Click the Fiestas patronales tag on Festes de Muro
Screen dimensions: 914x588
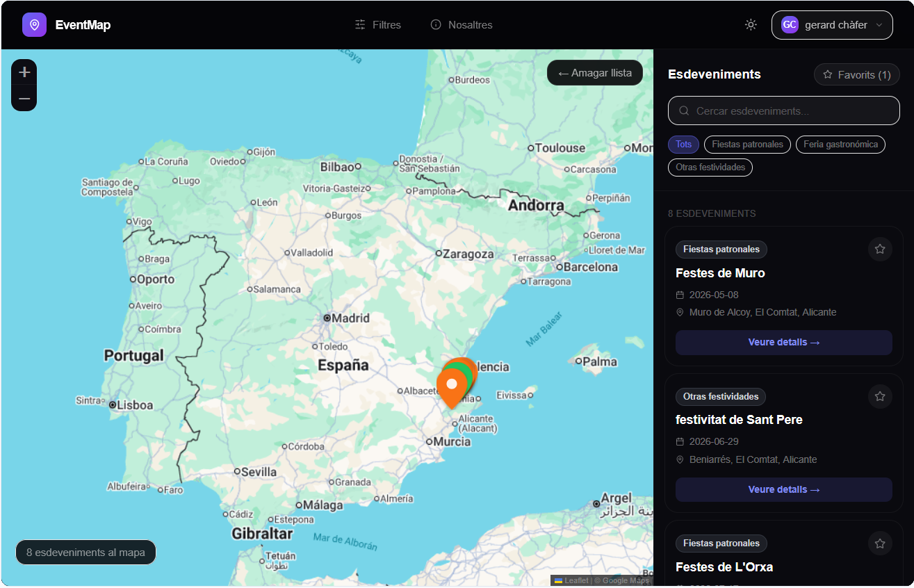click(721, 250)
